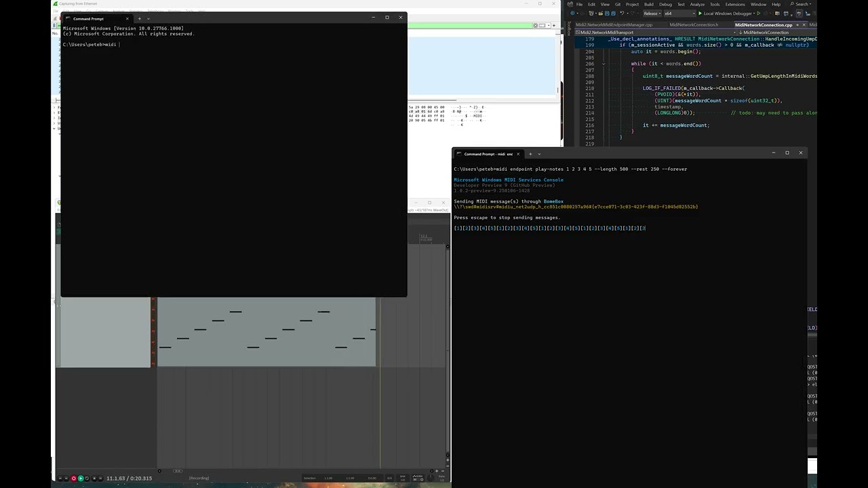868x488 pixels.
Task: Expand the debugger target dropdown arrow
Action: [754, 14]
